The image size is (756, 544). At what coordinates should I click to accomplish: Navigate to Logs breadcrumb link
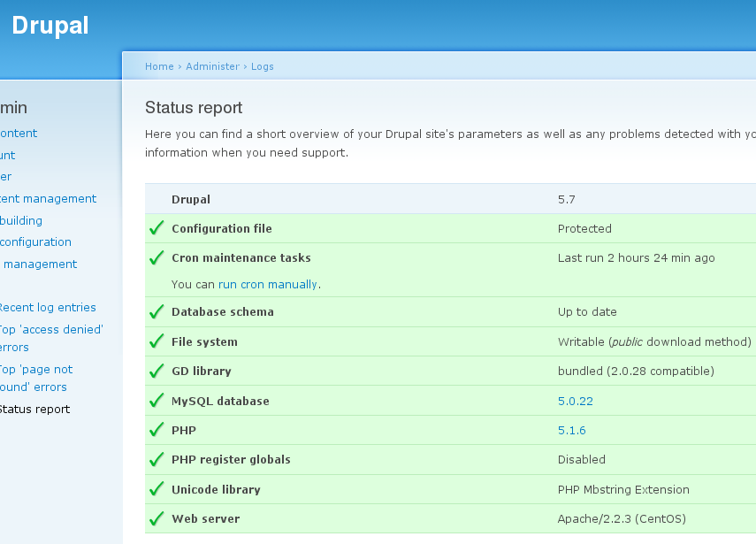coord(263,66)
